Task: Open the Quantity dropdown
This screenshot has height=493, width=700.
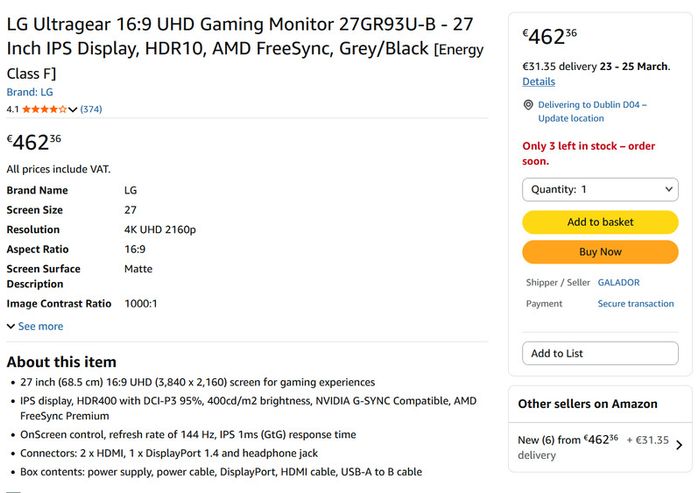Action: pyautogui.click(x=600, y=190)
